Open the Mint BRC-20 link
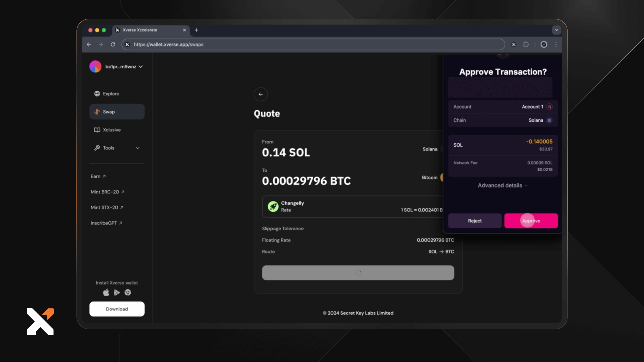Viewport: 644px width, 362px height. pos(108,192)
